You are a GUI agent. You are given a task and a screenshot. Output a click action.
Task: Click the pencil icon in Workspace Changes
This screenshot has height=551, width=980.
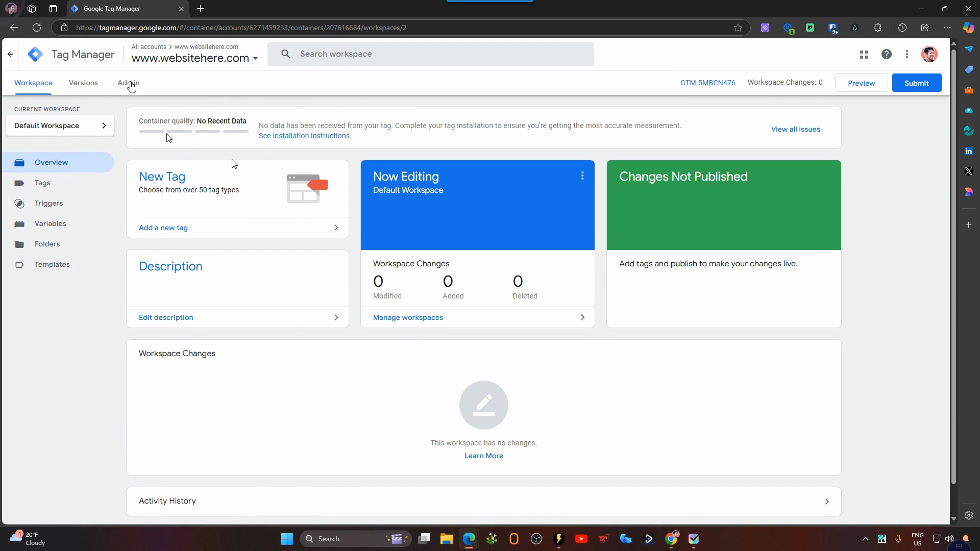click(484, 405)
